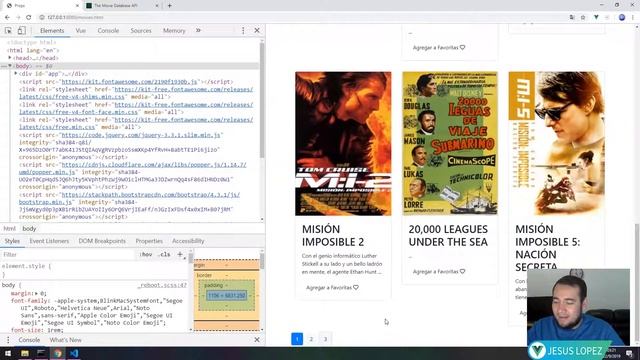Open the Elements tab in DevTools
640x360 pixels.
52,31
